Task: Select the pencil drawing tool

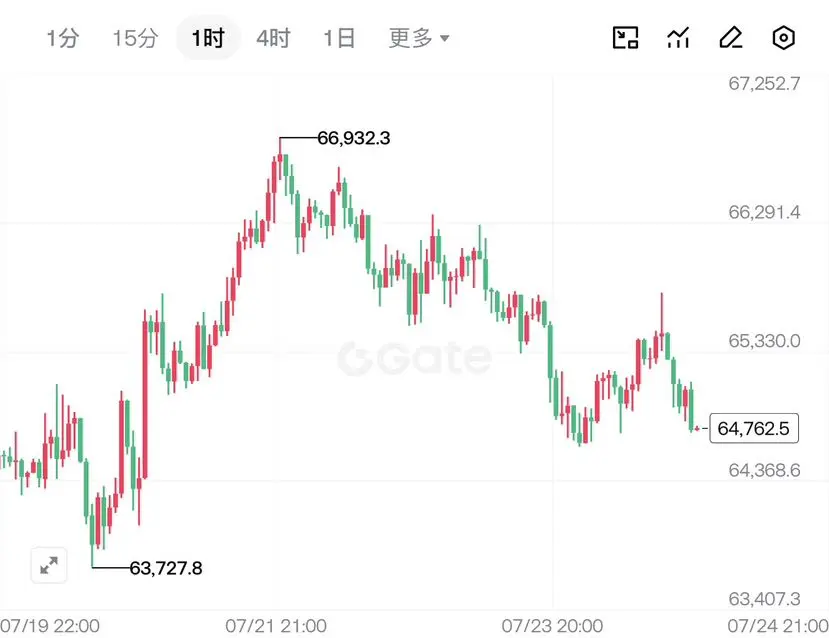Action: 731,38
